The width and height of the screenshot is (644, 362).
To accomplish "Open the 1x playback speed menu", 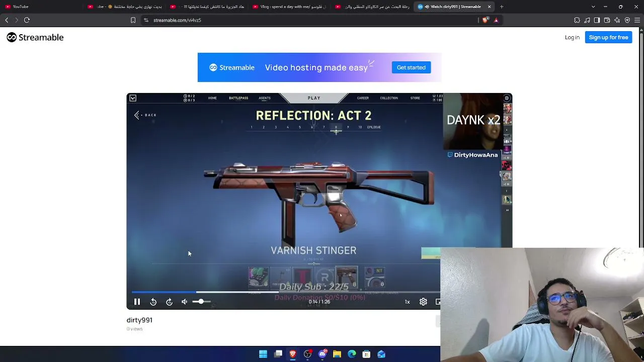I will pyautogui.click(x=408, y=302).
